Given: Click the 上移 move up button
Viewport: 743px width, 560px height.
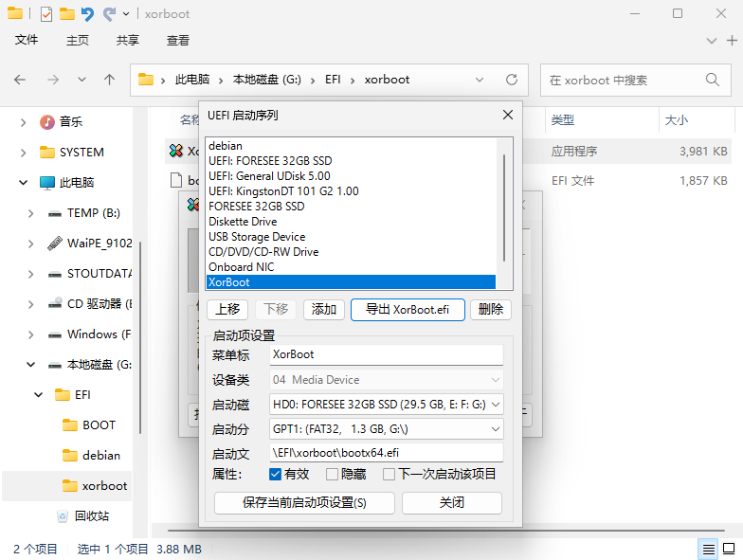Looking at the screenshot, I should (x=227, y=309).
